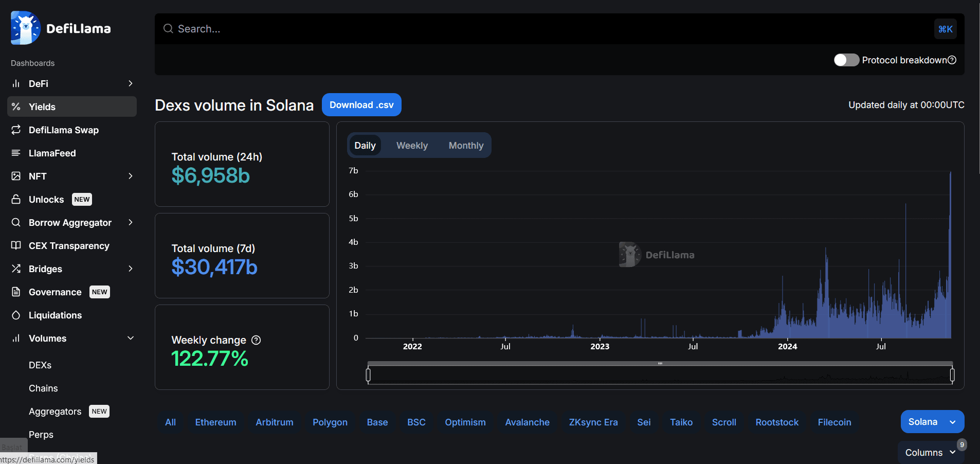980x464 pixels.
Task: Click the Protocol breakdown info icon
Action: pos(952,60)
